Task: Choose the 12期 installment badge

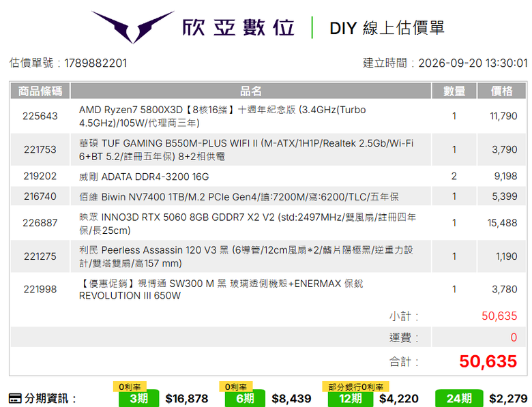Action: coord(351,398)
